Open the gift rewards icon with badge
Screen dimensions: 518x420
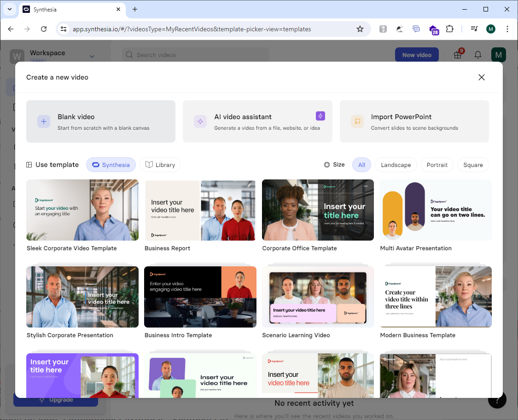(458, 54)
